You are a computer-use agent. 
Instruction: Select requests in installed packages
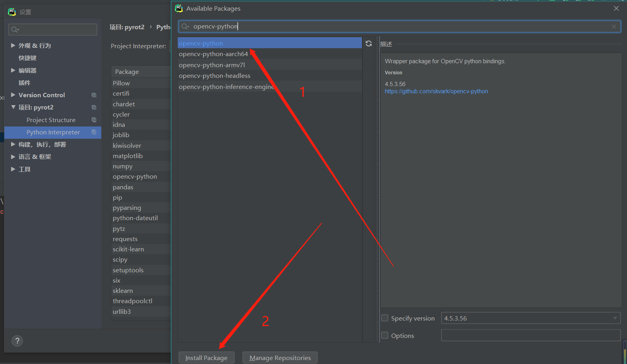141,239
